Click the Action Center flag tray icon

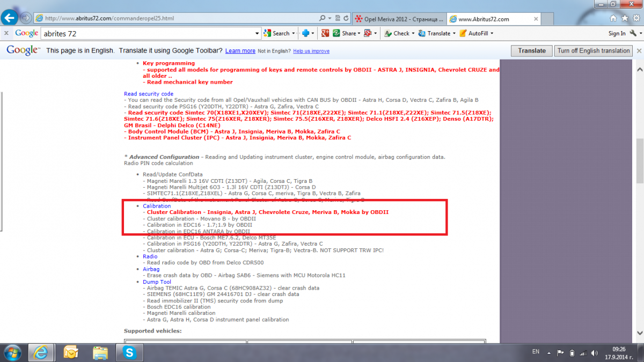tap(560, 352)
